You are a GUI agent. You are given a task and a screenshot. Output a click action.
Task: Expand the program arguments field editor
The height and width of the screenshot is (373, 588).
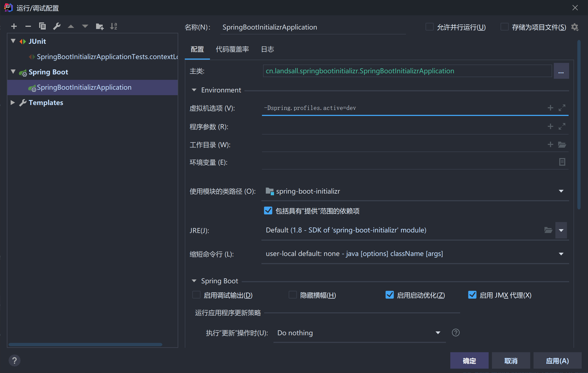[562, 126]
